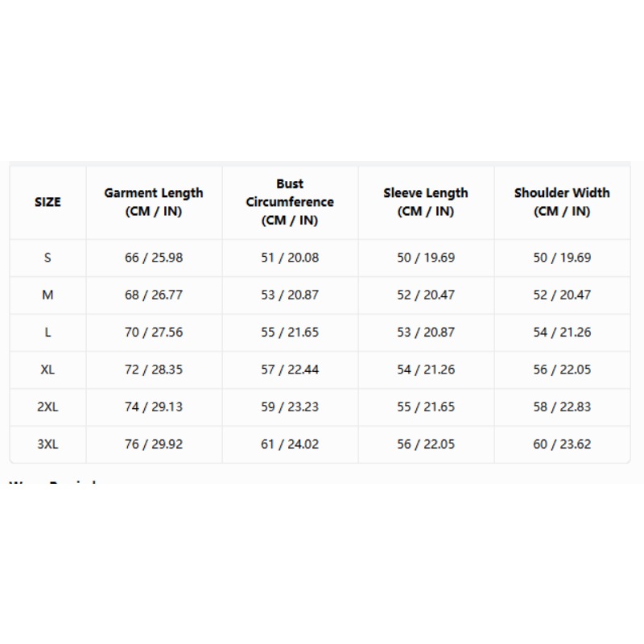
Task: Click the partially visible heading below the table
Action: coord(52,481)
